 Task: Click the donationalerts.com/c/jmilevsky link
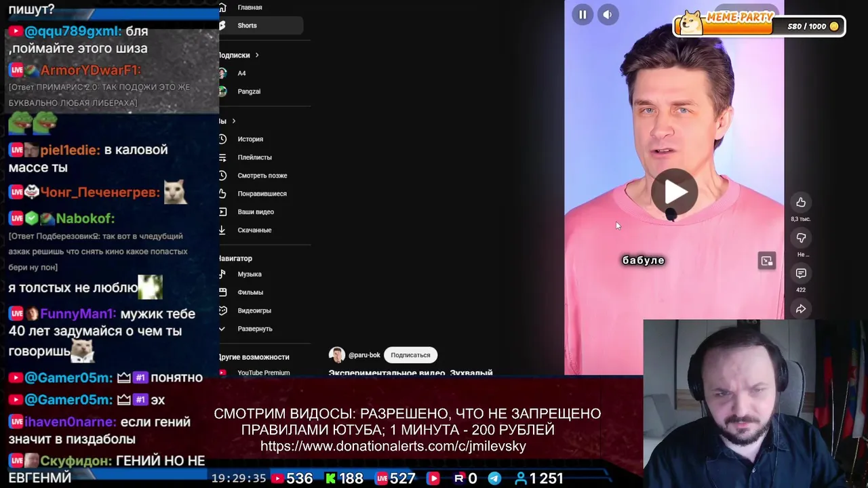[x=393, y=446]
